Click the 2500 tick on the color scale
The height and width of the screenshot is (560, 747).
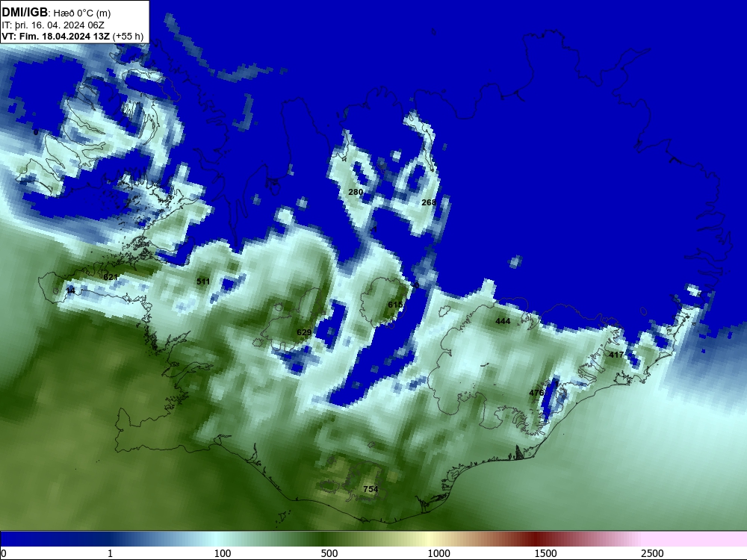[652, 553]
